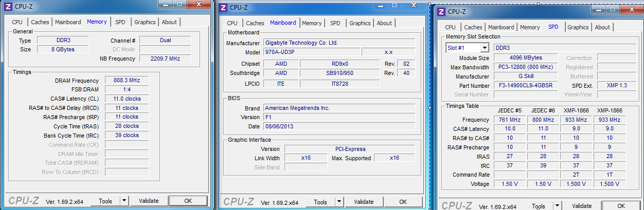Screen dimensions: 644x210
Task: Open the Memory tab in the Mainboard window
Action: coord(312,23)
